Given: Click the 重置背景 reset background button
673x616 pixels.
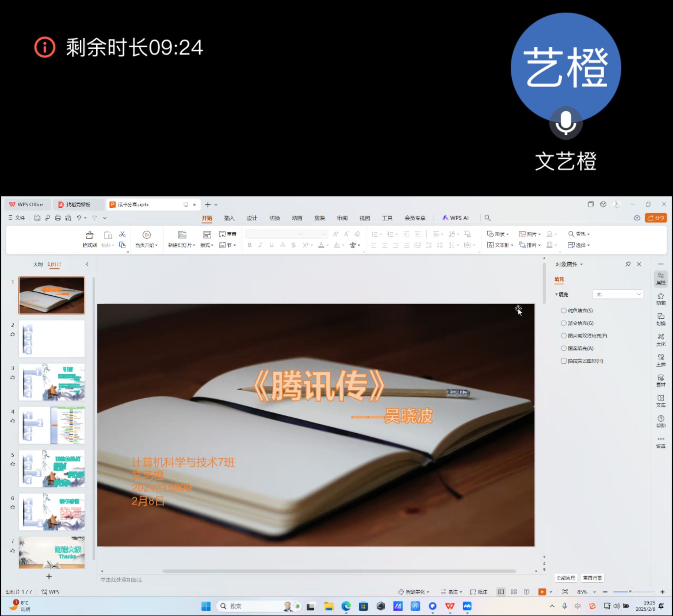Looking at the screenshot, I should click(592, 578).
